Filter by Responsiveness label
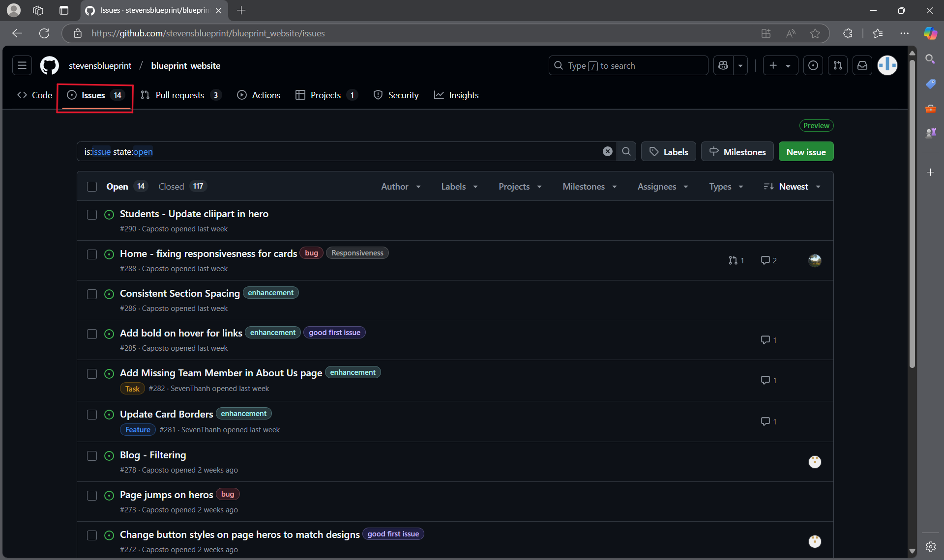944x560 pixels. tap(357, 253)
